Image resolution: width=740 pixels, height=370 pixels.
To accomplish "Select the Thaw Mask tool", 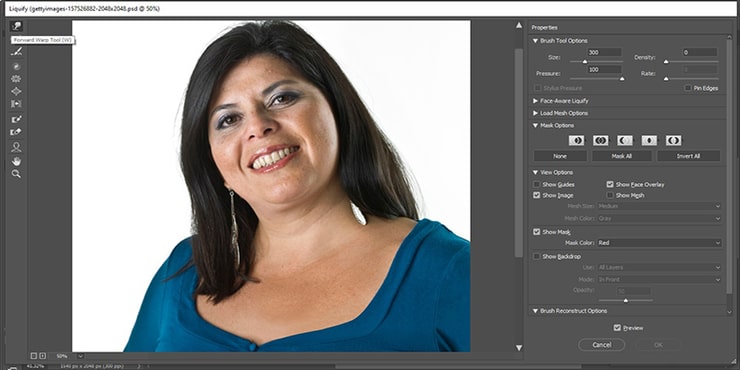I will tap(16, 132).
